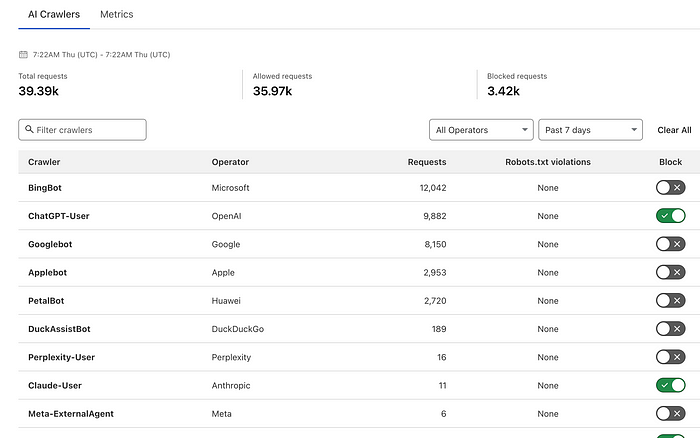Turn off blocking for Claude-User
The image size is (700, 438).
[671, 385]
